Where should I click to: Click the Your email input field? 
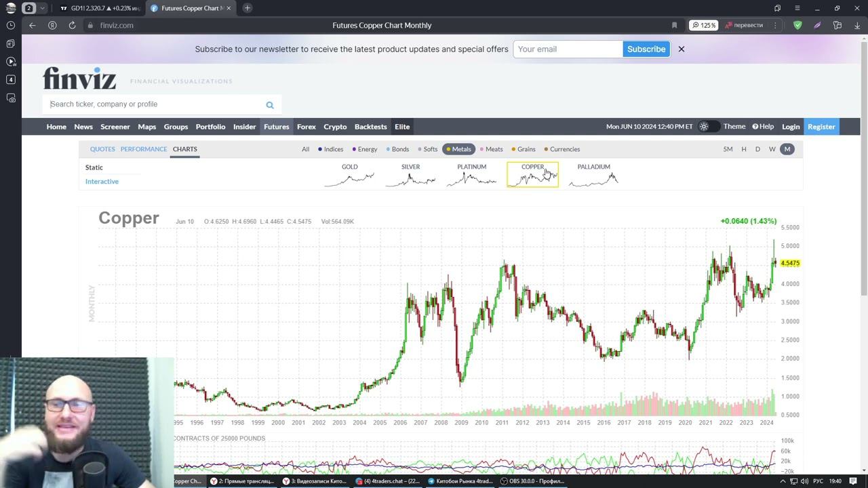pos(568,49)
